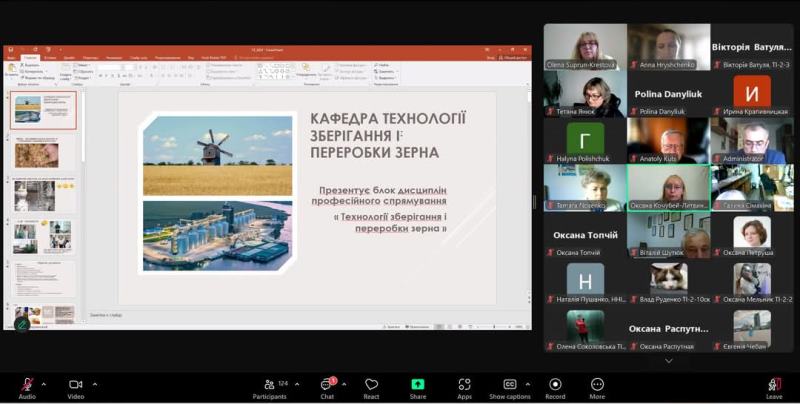Open the More options menu
The width and height of the screenshot is (800, 404).
[x=597, y=384]
